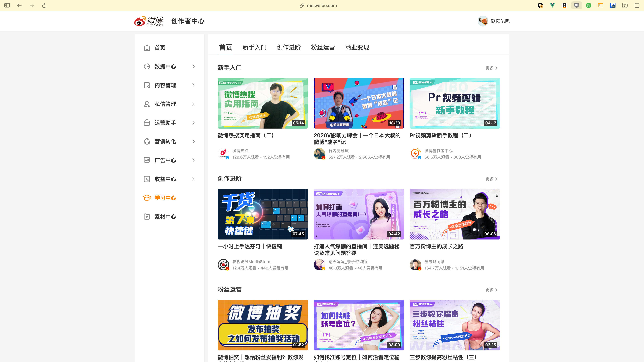644x362 pixels.
Task: Open 百万粉博主的成长之路 title link
Action: point(437,246)
